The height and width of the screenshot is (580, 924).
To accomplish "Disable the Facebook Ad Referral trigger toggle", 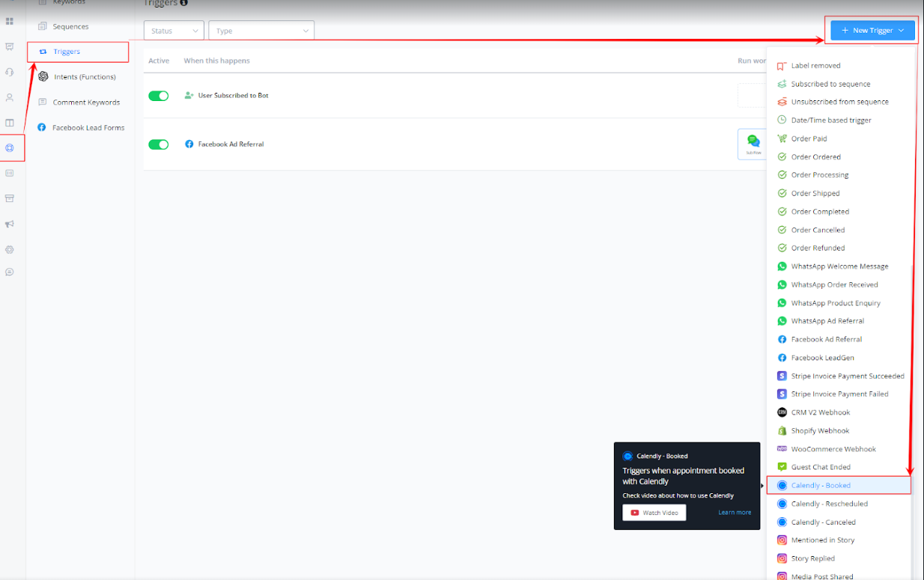I will 159,144.
